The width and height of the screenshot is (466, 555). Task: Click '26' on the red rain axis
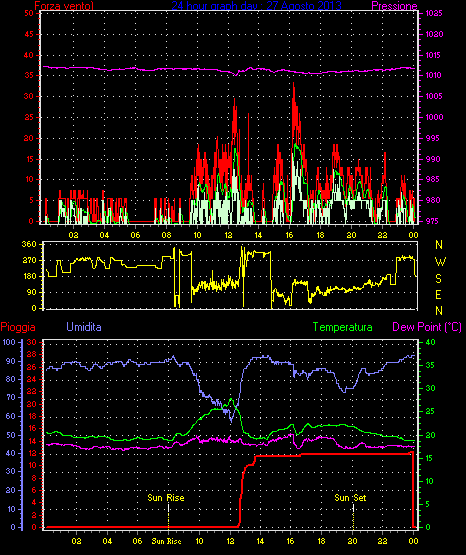pos(32,367)
